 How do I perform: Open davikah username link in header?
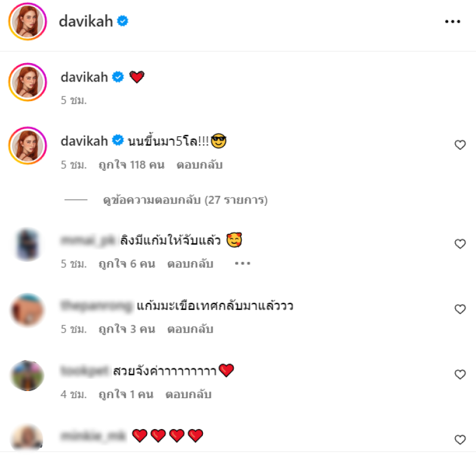[86, 21]
